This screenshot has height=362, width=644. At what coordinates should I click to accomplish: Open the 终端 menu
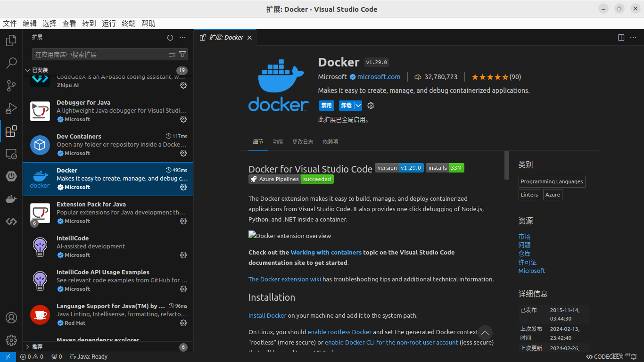pyautogui.click(x=129, y=24)
